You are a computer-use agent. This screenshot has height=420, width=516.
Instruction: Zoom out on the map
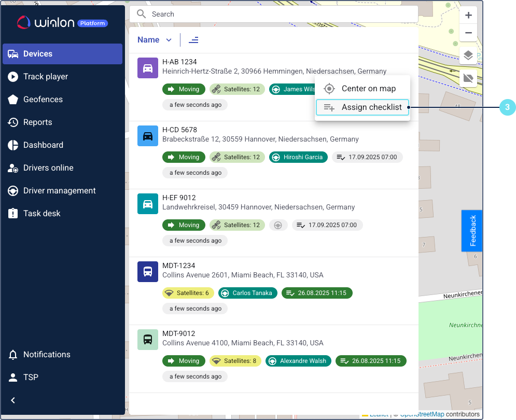468,33
